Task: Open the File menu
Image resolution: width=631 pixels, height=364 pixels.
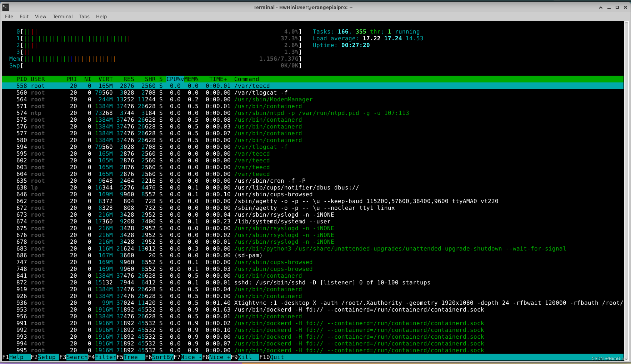Action: [x=9, y=16]
